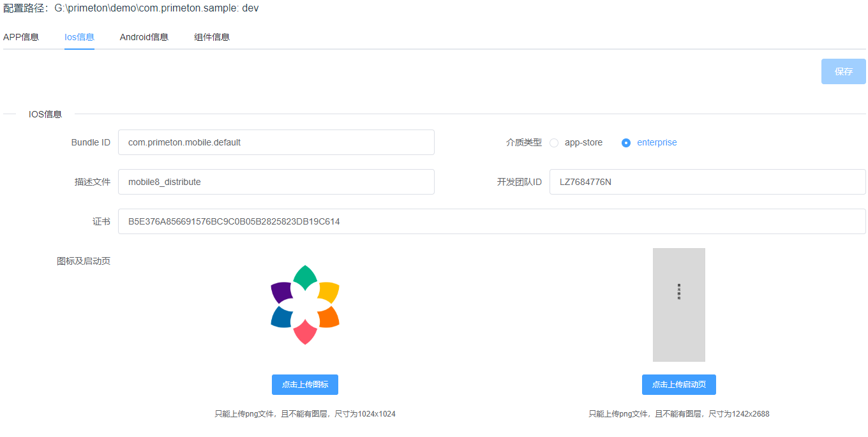Click the IOS信息 section header

coord(45,114)
